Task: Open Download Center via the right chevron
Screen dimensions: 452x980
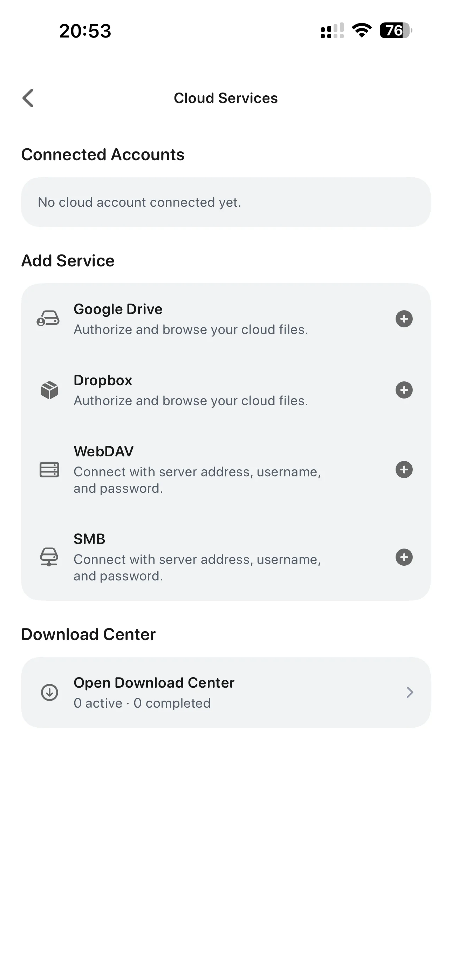Action: click(409, 692)
